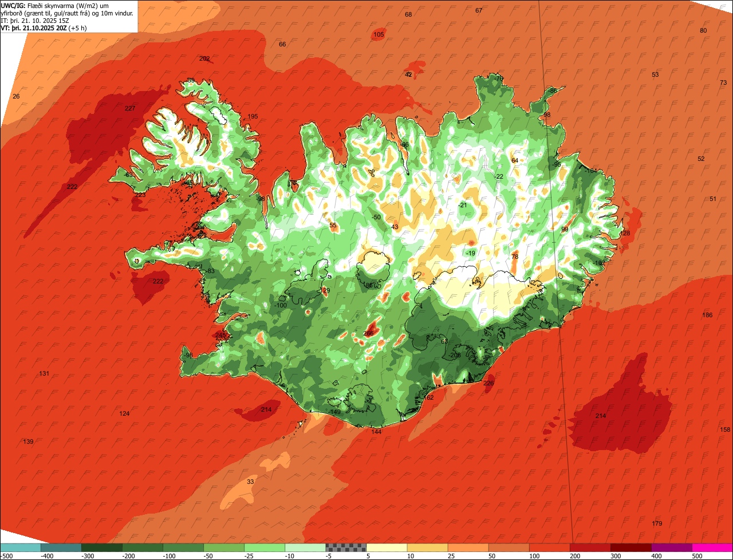Click the purple swatch between 400 and 500

672,547
